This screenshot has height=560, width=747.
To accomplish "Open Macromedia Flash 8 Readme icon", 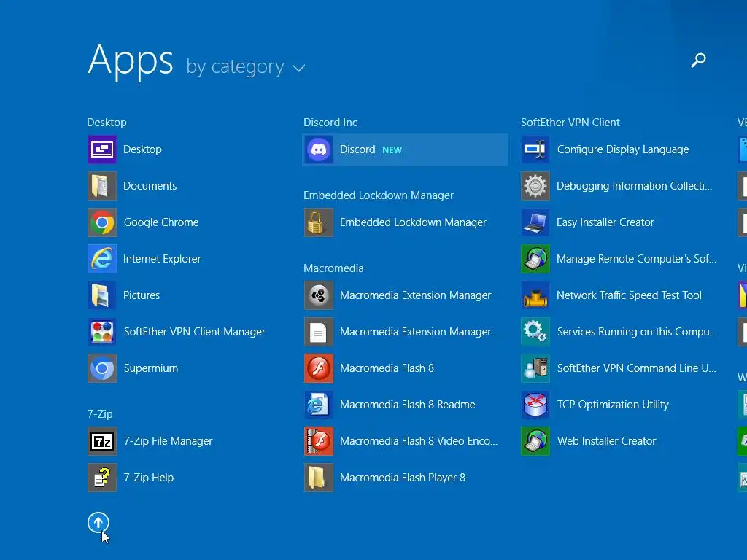I will tap(319, 405).
